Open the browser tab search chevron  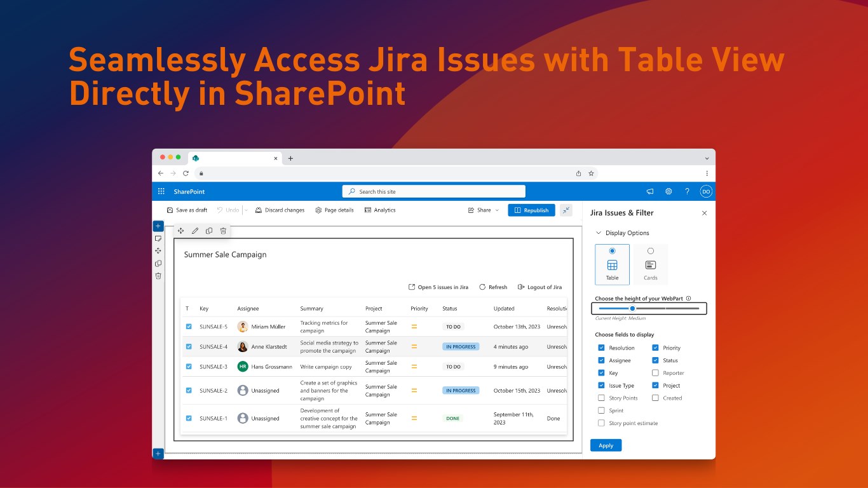point(707,158)
